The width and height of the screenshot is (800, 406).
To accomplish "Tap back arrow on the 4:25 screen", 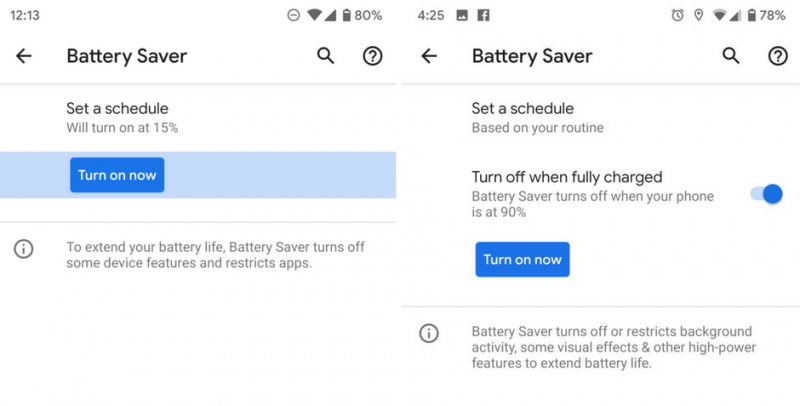I will 429,56.
